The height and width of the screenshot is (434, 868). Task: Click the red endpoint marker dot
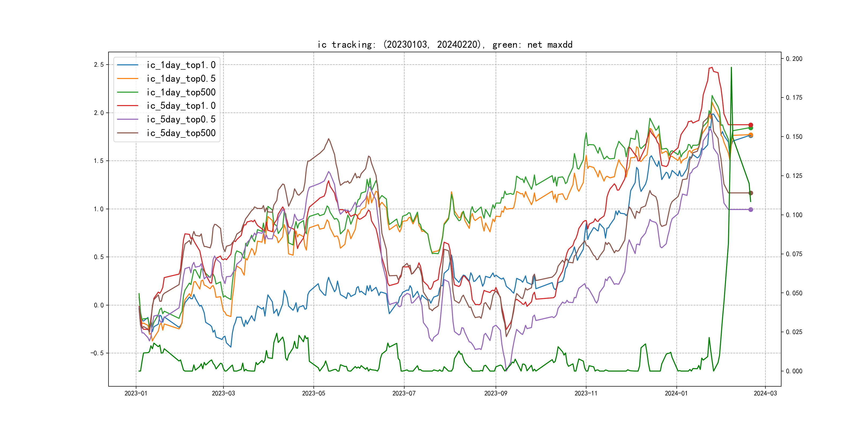(x=751, y=125)
